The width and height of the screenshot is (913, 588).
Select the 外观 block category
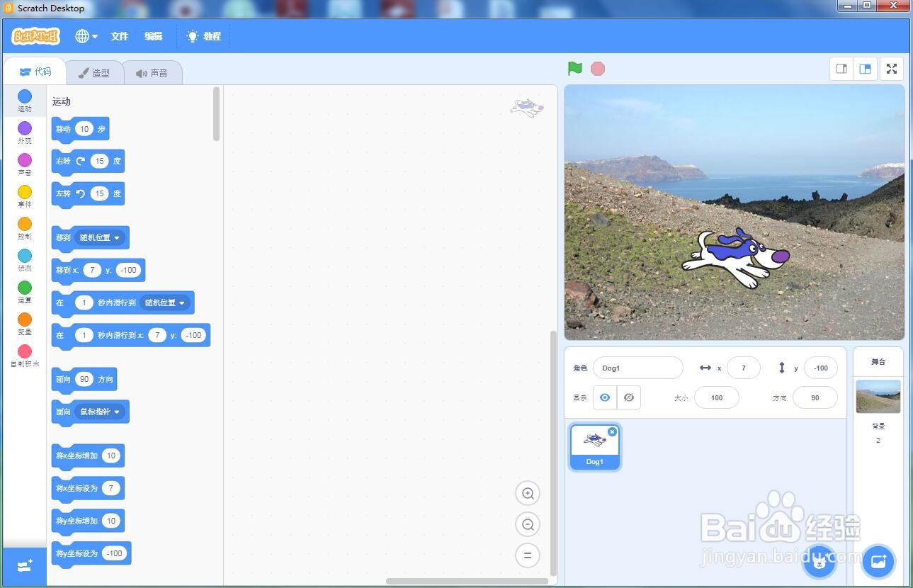coord(25,132)
